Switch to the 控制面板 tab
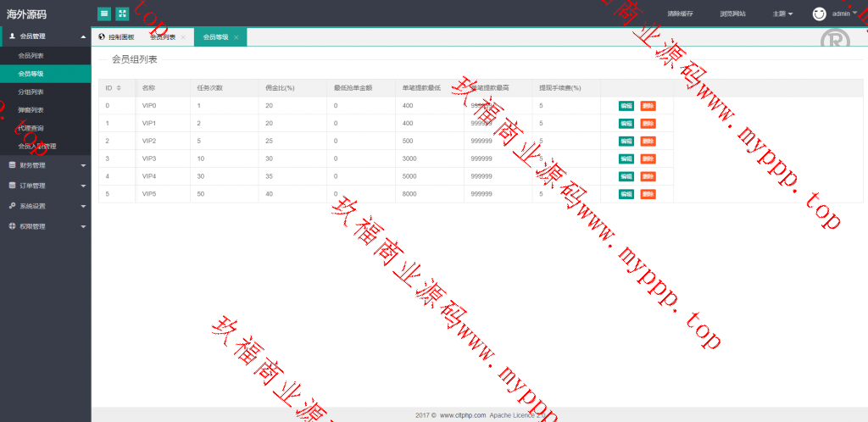This screenshot has height=422, width=868. (117, 37)
